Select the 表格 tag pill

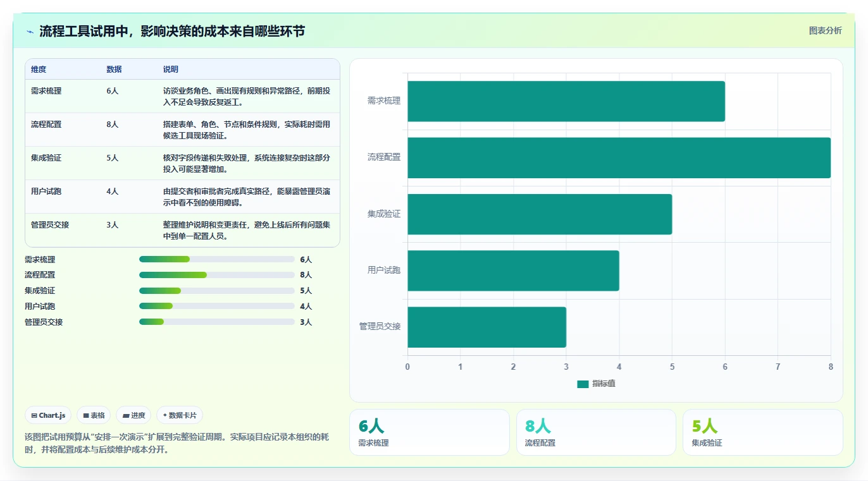[94, 415]
